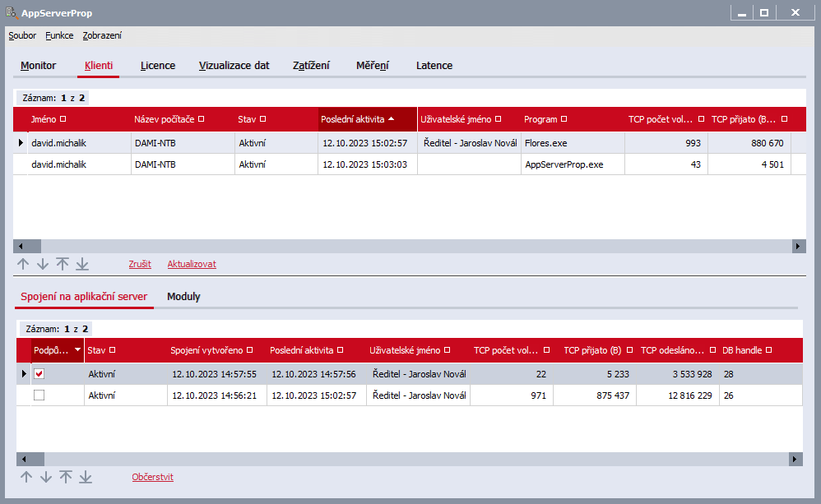
Task: Jump to last record in the connections table
Action: tap(86, 477)
